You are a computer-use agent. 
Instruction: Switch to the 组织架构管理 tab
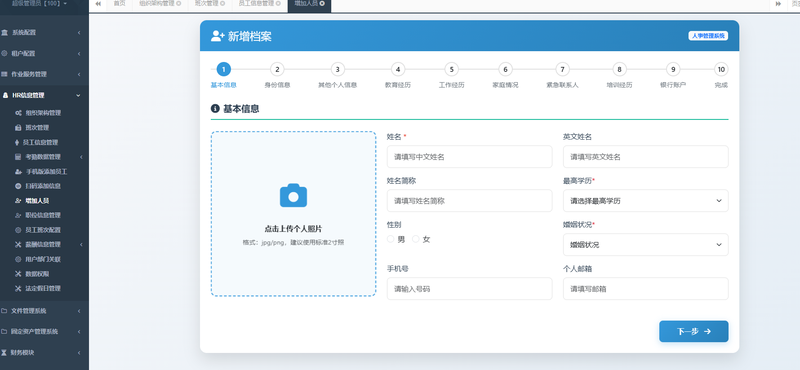click(x=160, y=4)
